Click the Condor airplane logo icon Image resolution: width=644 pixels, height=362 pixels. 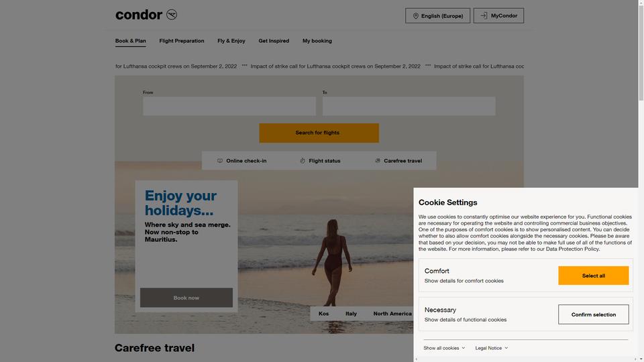(172, 15)
